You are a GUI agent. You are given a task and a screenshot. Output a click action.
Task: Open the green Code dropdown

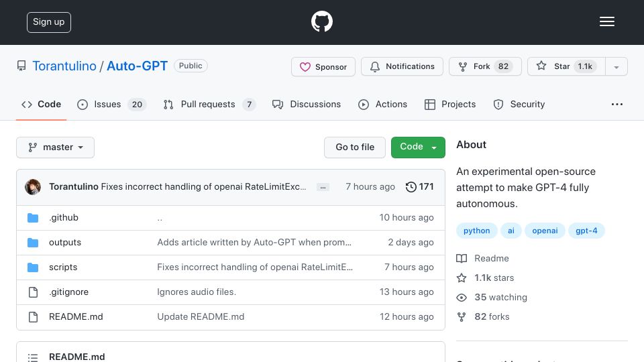point(418,147)
